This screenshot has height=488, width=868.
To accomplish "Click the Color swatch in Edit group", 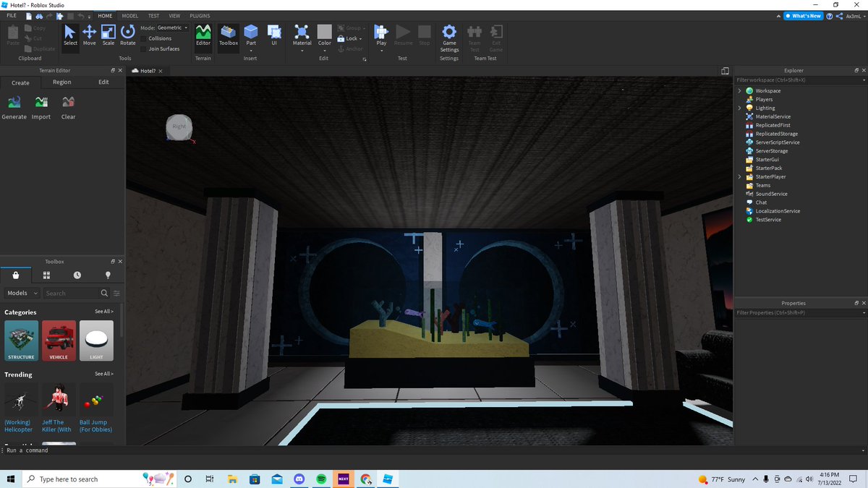I will [x=325, y=31].
